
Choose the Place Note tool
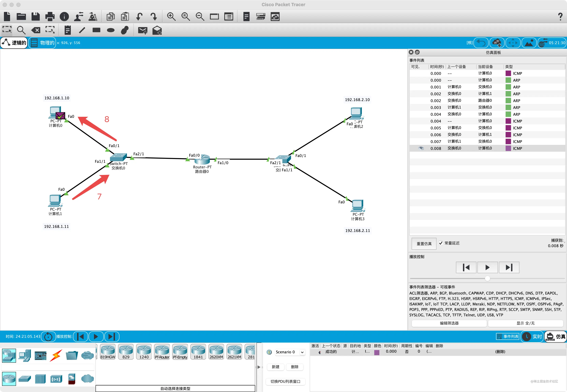68,30
